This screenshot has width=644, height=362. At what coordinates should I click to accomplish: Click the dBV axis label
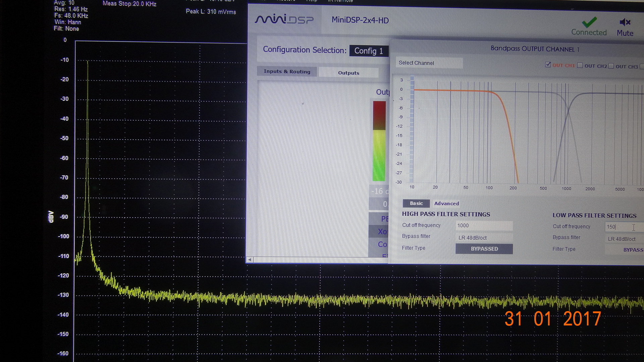coord(51,217)
